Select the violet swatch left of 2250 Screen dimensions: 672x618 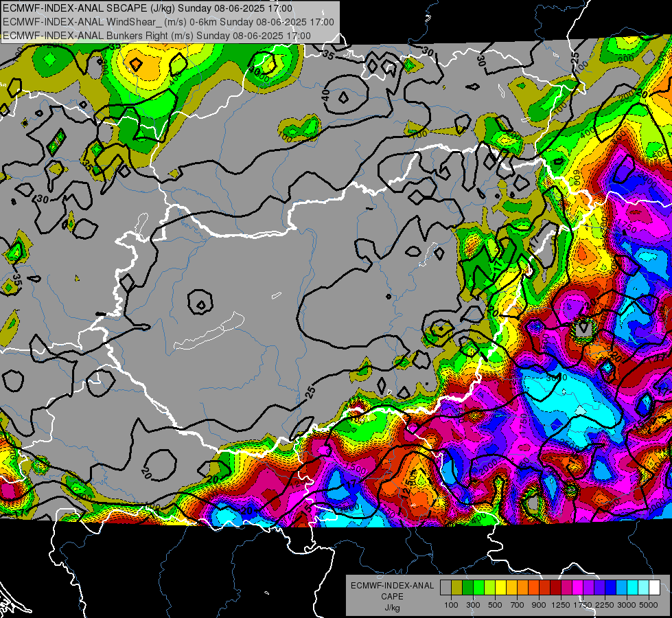(599, 588)
